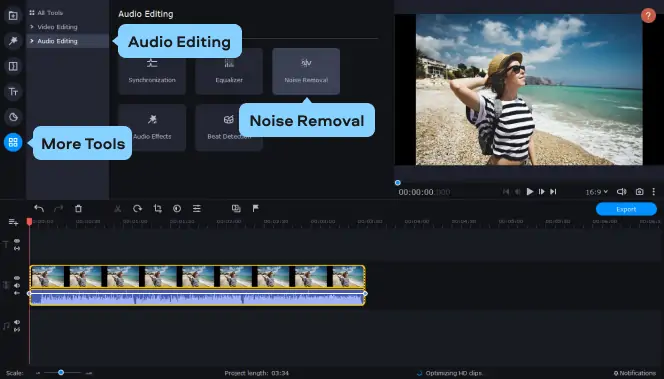Skip to the previous clip
This screenshot has width=664, height=379.
coord(506,192)
